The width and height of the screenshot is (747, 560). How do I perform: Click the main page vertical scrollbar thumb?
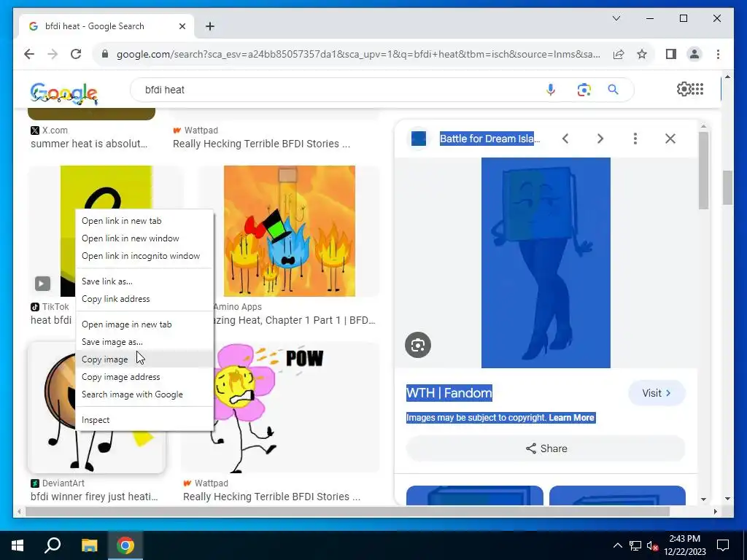(x=727, y=187)
